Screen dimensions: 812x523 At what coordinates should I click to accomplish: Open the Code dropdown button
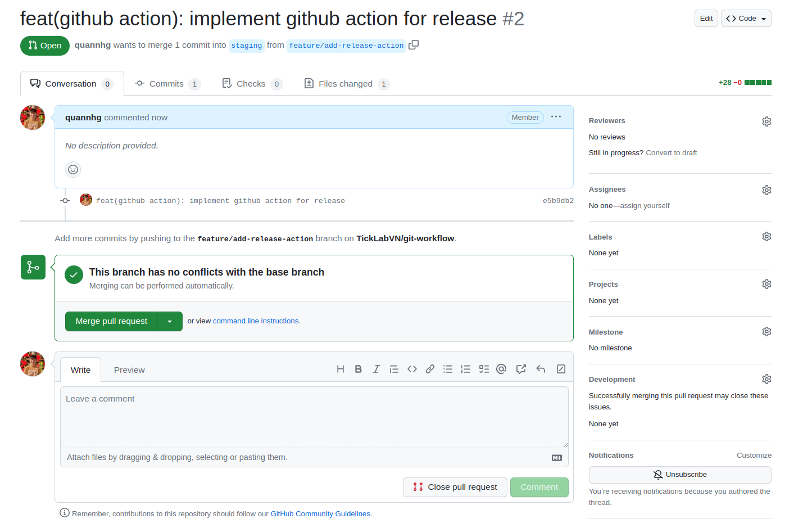click(746, 19)
